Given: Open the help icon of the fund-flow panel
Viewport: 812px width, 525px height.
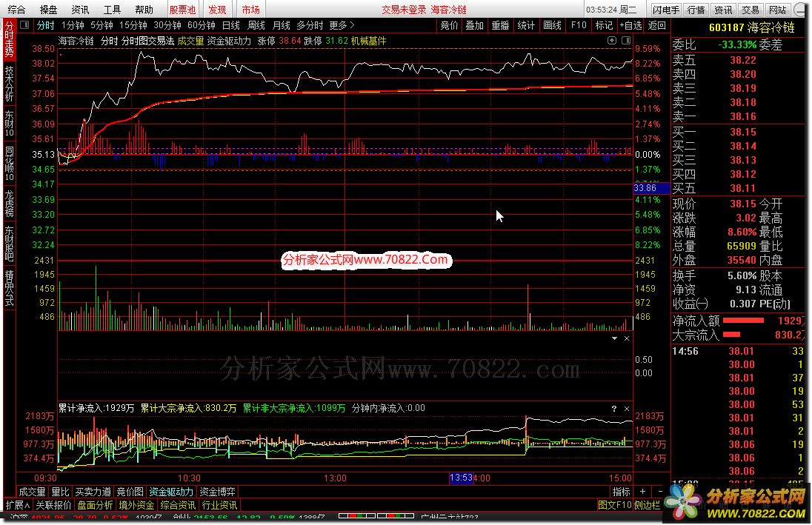Looking at the screenshot, I should point(614,409).
